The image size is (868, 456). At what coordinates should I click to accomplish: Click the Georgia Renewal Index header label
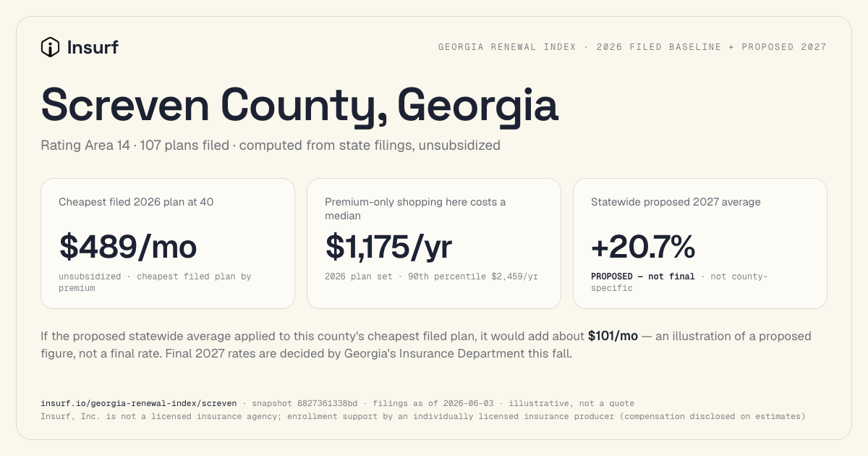pos(632,47)
